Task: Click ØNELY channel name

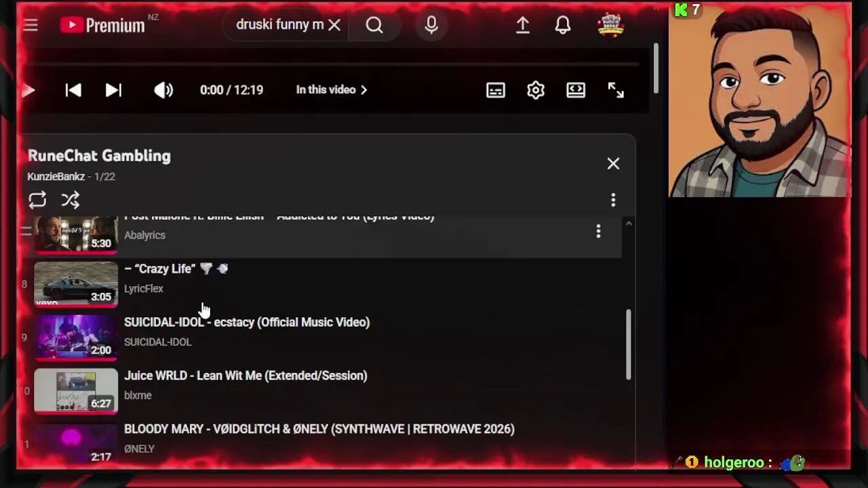Action: [139, 449]
